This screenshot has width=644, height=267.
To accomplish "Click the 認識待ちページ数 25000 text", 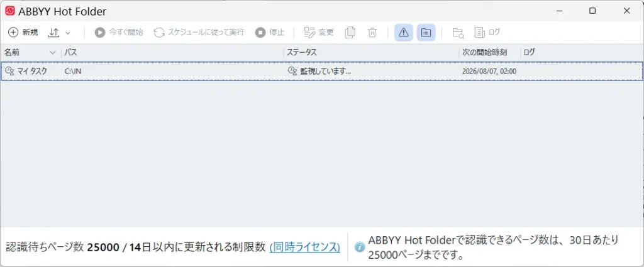I will pos(62,247).
